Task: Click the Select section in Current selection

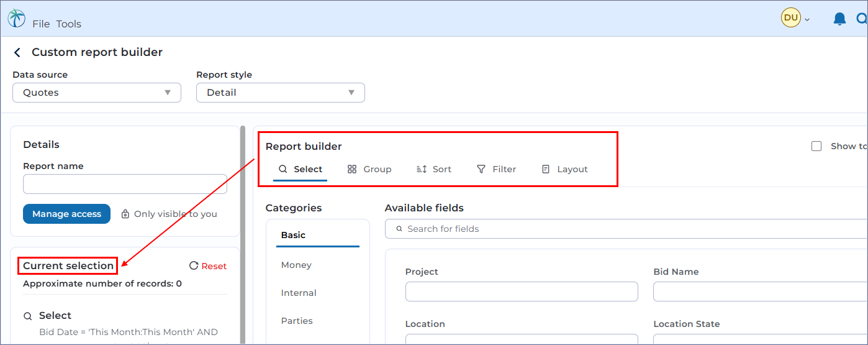Action: click(x=55, y=316)
